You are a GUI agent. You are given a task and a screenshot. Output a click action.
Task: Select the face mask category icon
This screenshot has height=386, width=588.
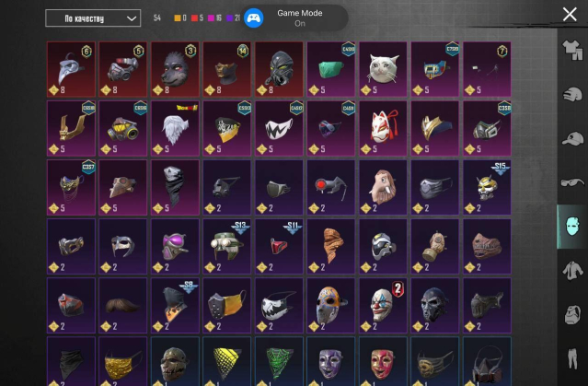click(x=572, y=227)
